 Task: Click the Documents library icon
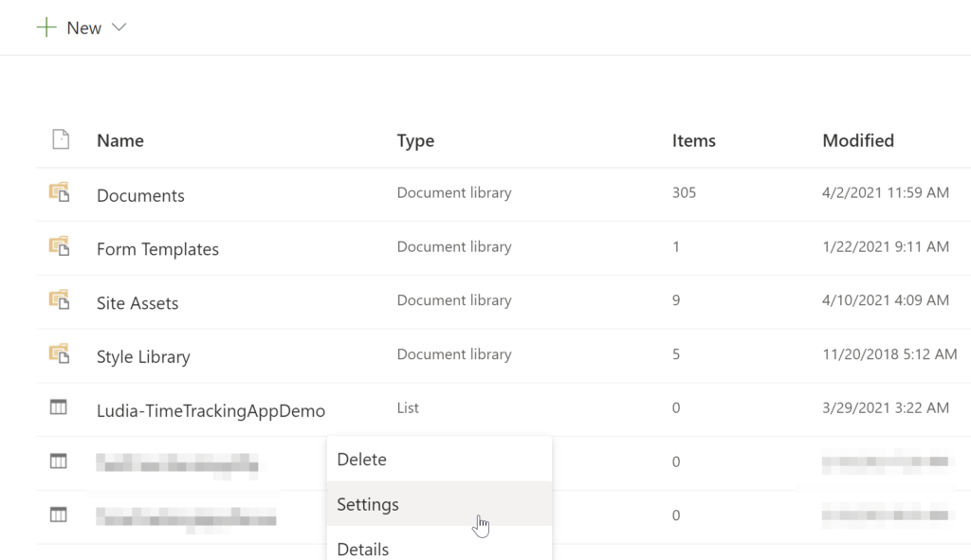(60, 193)
